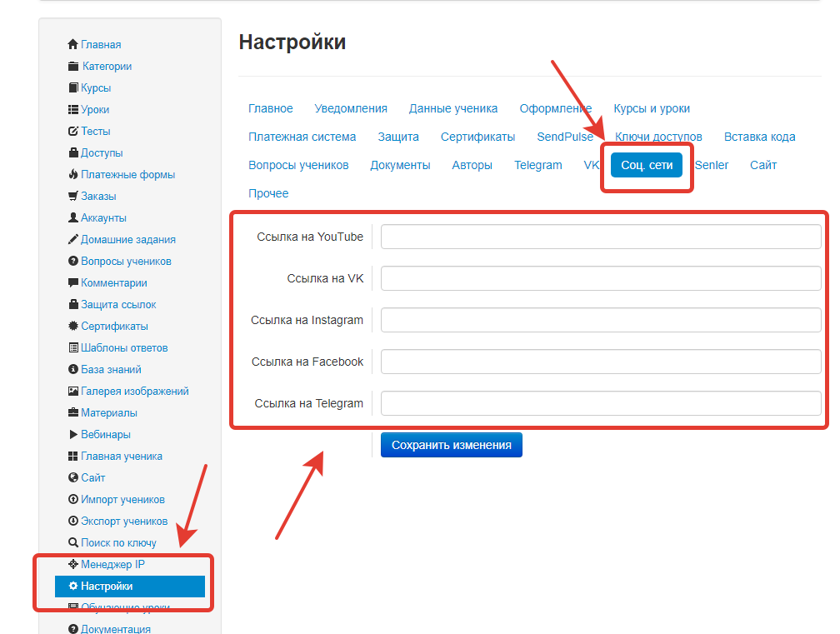
Task: Open the Сертификаты settings tab
Action: [477, 137]
